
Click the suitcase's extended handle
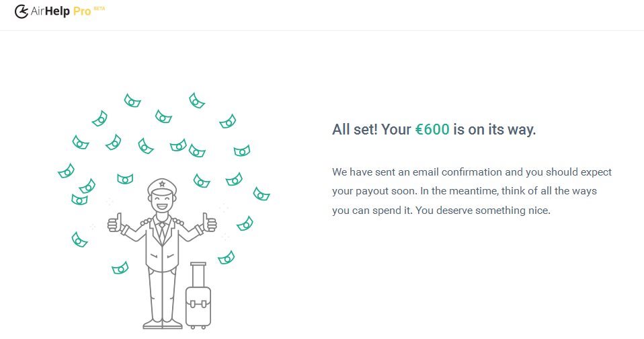(x=198, y=273)
